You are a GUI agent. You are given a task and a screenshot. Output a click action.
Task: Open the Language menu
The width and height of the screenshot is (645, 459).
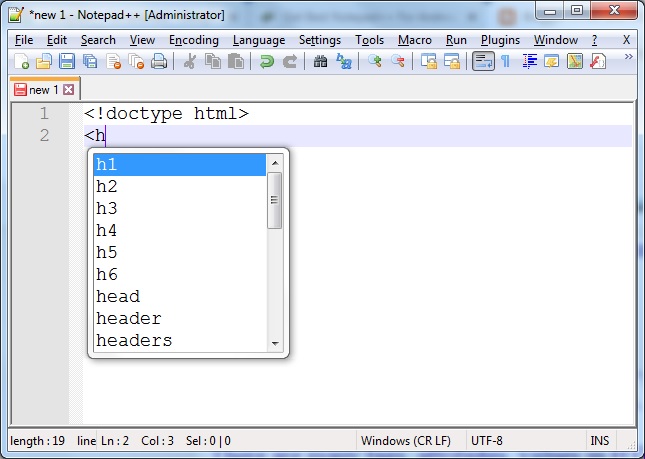tap(259, 40)
